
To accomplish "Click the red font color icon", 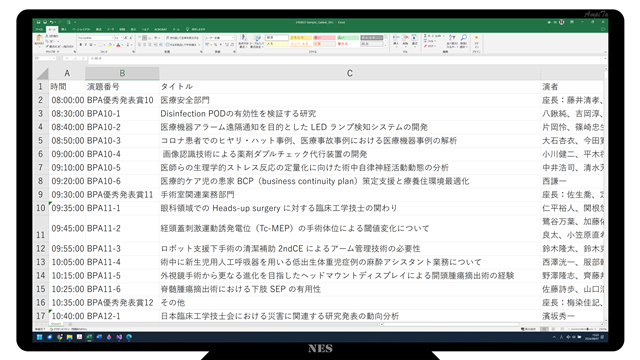I will pos(118,45).
